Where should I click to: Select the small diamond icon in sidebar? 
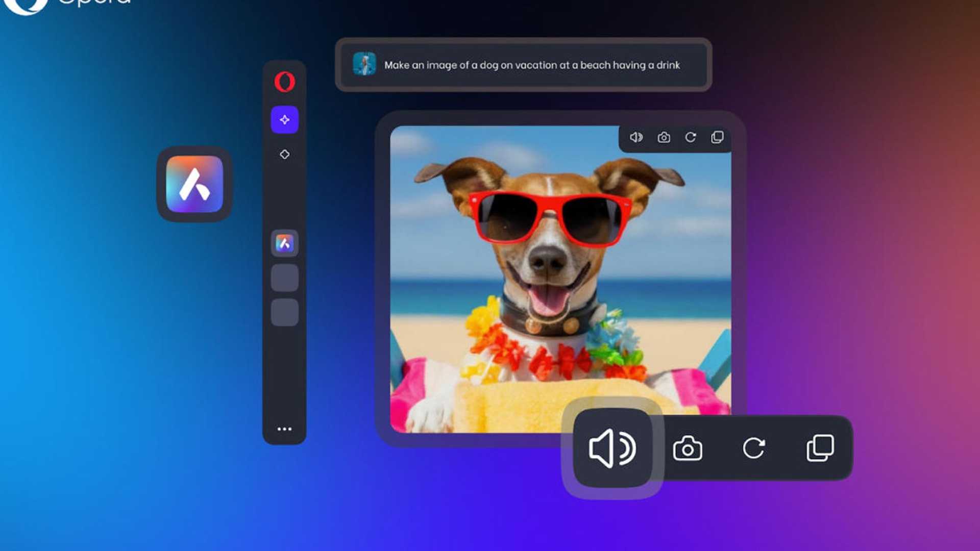284,154
